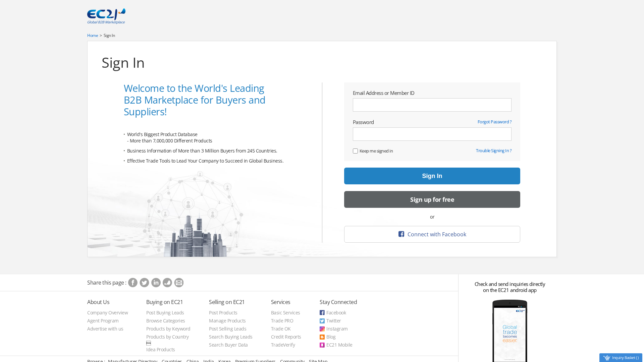Click the Facebook logo in Connect button
Image resolution: width=644 pixels, height=362 pixels.
pyautogui.click(x=401, y=234)
